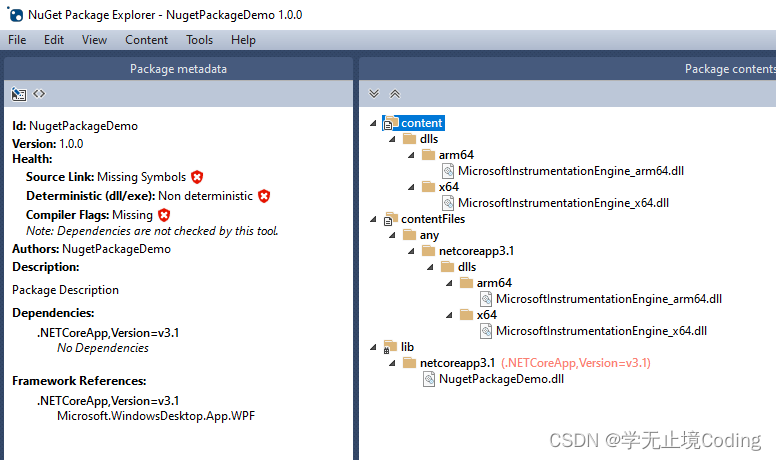Viewport: 776px width, 460px height.
Task: Click the edit metadata source code icon
Action: click(39, 94)
